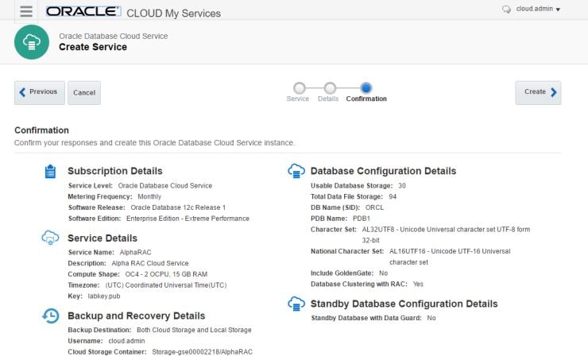Click the Database Configuration Details heading
Viewport: 588px width, 364px height.
tap(383, 171)
